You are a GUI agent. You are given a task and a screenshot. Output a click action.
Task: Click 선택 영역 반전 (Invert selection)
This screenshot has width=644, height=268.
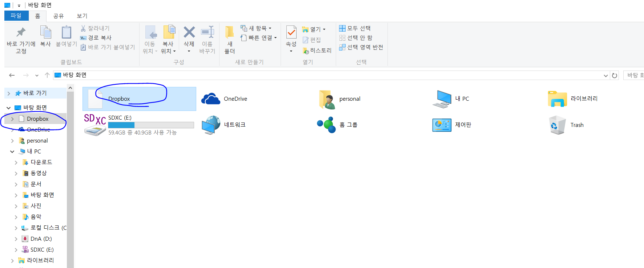pyautogui.click(x=361, y=47)
